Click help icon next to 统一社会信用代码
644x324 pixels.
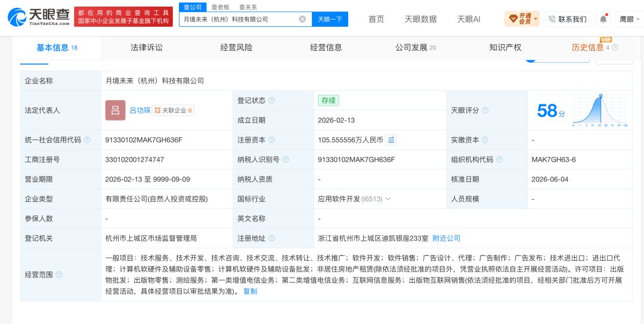click(87, 140)
